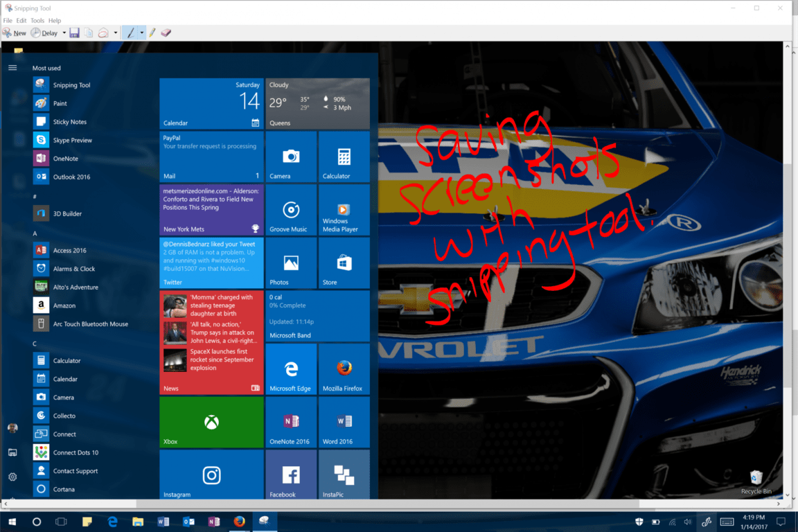Open the Delay dropdown arrow
Viewport: 798px width, 532px height.
click(x=64, y=33)
